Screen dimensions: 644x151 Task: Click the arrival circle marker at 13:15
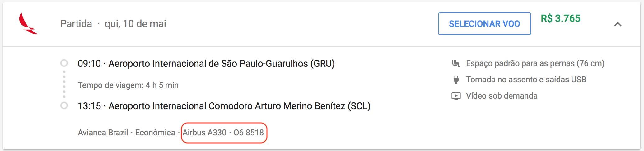click(64, 106)
